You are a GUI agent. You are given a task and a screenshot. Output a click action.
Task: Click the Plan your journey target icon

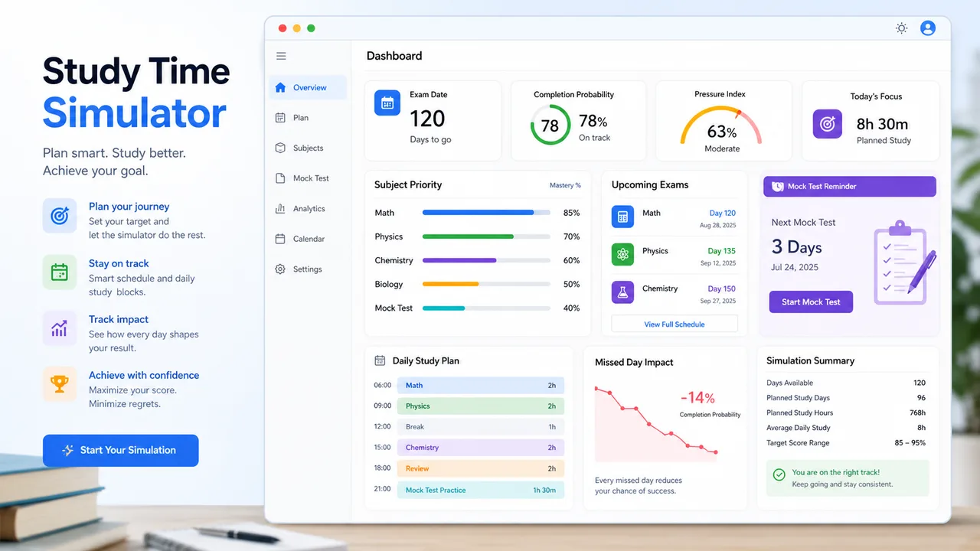(x=60, y=216)
